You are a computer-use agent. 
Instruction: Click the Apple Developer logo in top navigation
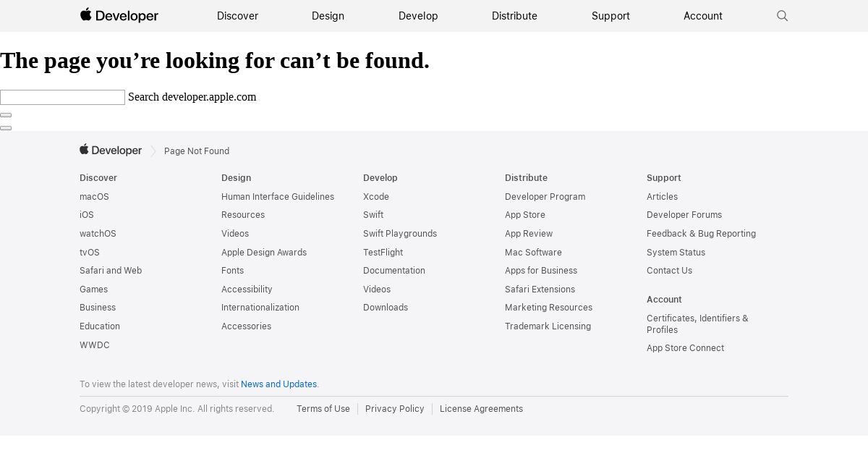point(119,15)
